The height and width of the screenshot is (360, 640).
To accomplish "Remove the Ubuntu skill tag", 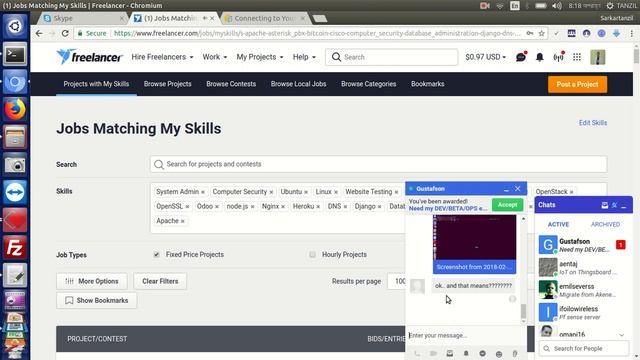I will click(x=306, y=192).
